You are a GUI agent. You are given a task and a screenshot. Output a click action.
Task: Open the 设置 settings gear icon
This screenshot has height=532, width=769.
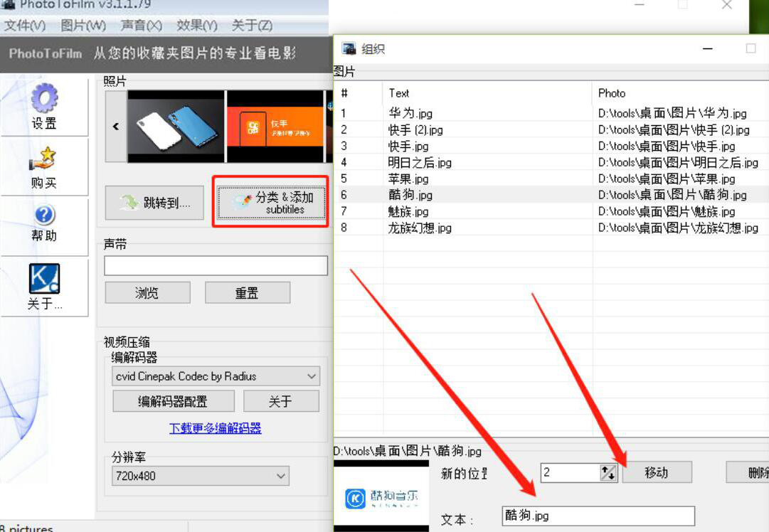[x=44, y=98]
